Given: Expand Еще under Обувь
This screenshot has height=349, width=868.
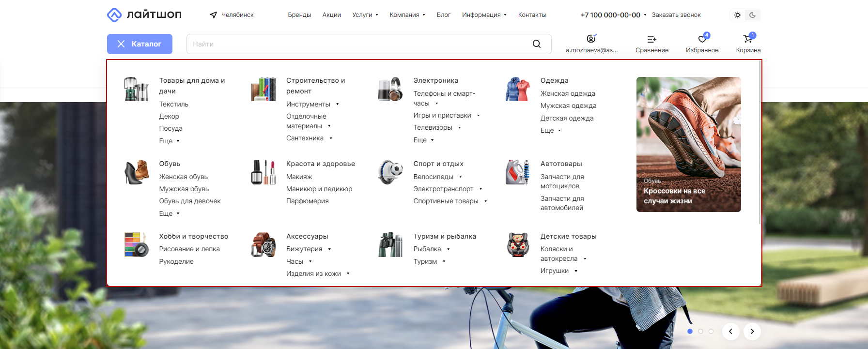Looking at the screenshot, I should tap(170, 213).
